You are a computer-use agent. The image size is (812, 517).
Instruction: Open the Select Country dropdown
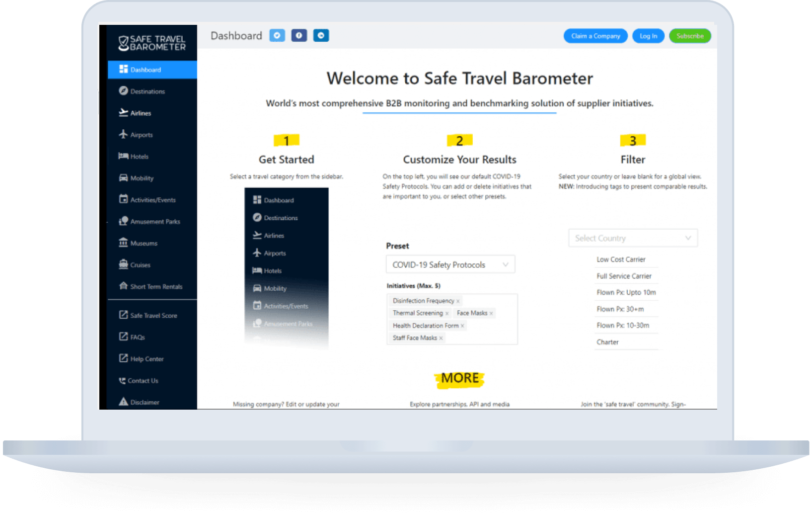pos(633,238)
